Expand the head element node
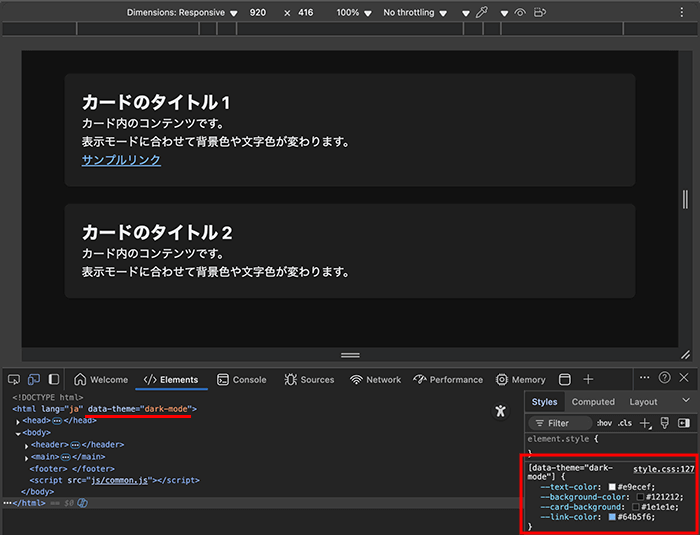This screenshot has height=535, width=700. tap(18, 422)
